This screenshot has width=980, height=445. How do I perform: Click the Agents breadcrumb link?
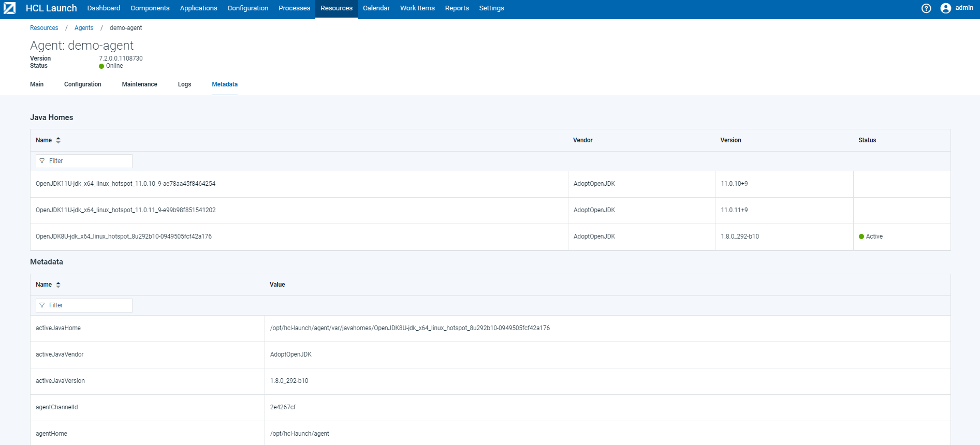(x=84, y=28)
